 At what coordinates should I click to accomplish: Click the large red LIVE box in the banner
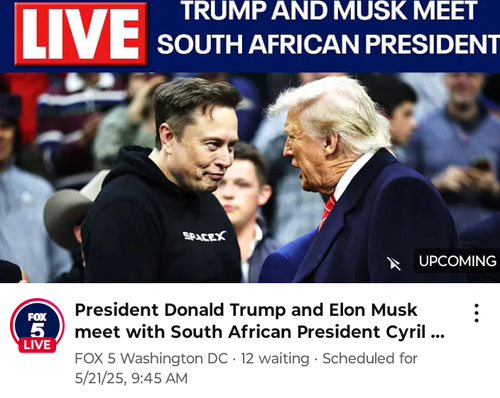point(81,34)
